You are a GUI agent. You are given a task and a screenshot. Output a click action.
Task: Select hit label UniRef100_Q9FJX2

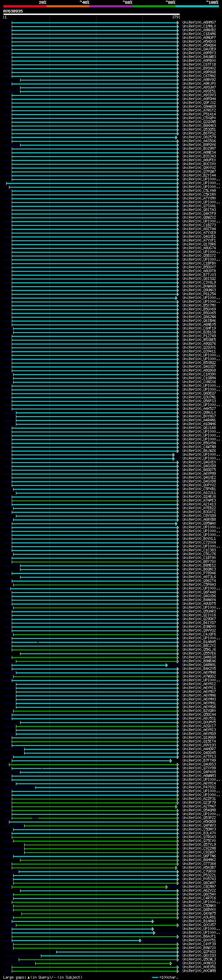tap(199, 103)
